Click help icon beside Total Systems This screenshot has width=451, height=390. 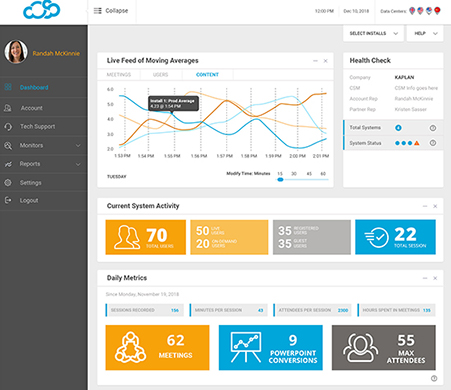(x=433, y=128)
